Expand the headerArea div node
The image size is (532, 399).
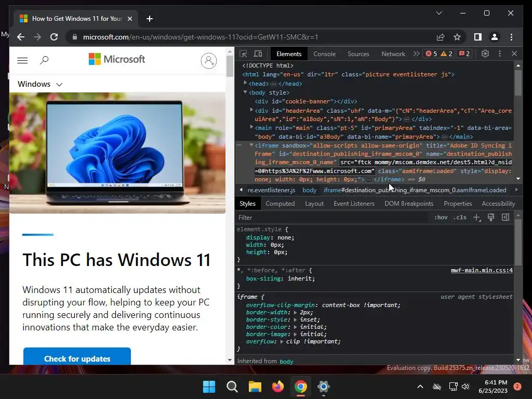251,110
